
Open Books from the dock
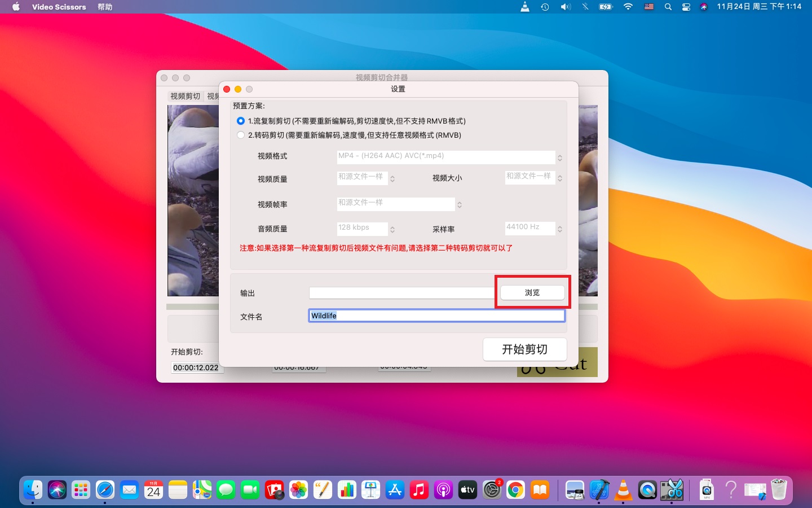click(x=540, y=490)
